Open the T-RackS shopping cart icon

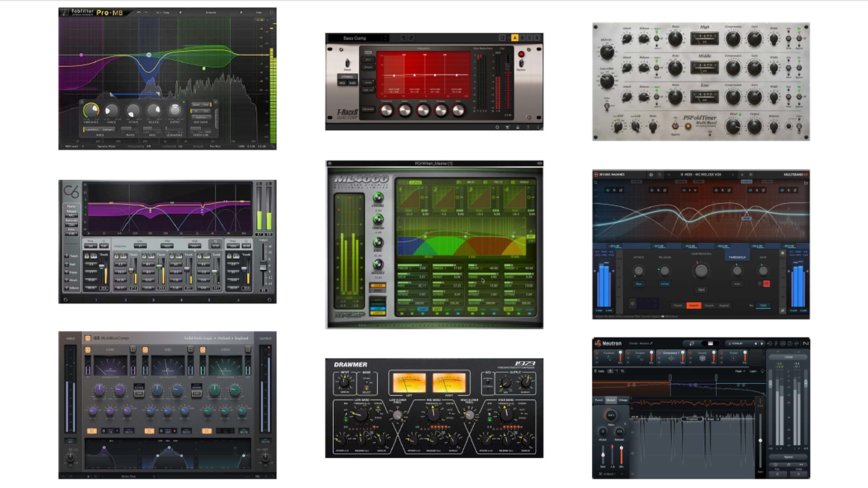[507, 127]
